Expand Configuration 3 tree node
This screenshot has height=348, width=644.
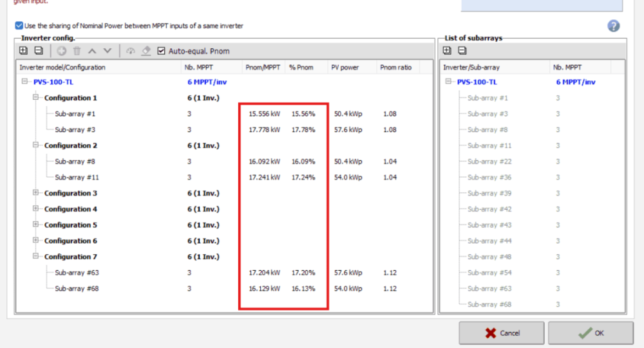pos(36,193)
